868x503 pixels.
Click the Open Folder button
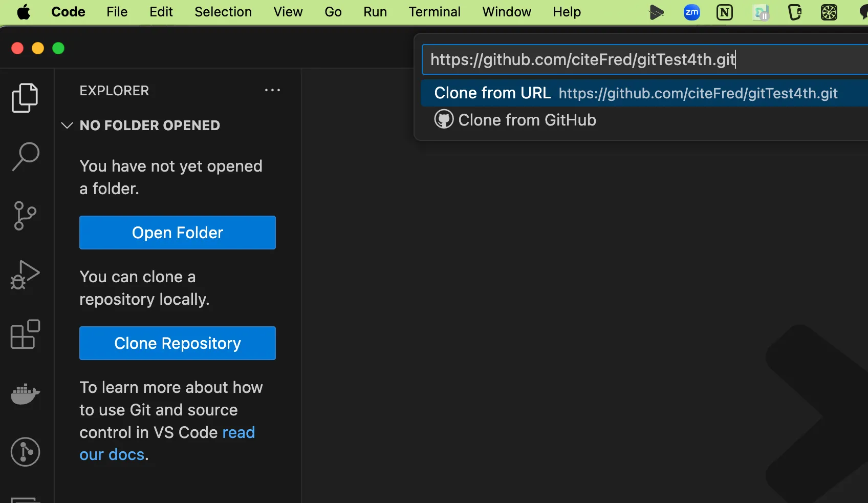[177, 233]
